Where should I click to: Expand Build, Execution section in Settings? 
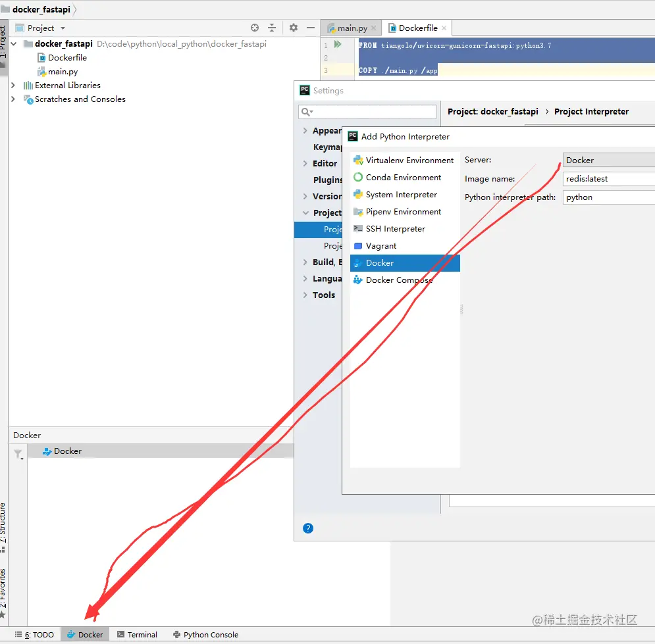point(305,262)
